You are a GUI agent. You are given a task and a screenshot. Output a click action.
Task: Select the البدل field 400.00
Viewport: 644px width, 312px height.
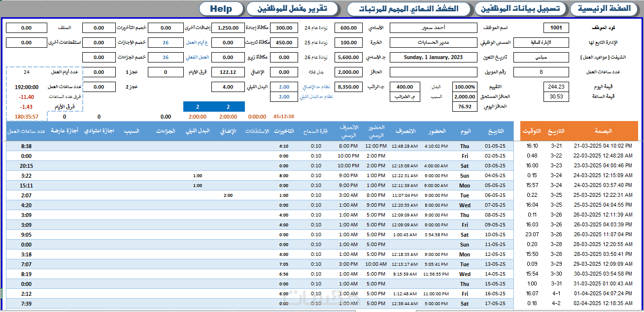[x=405, y=87]
